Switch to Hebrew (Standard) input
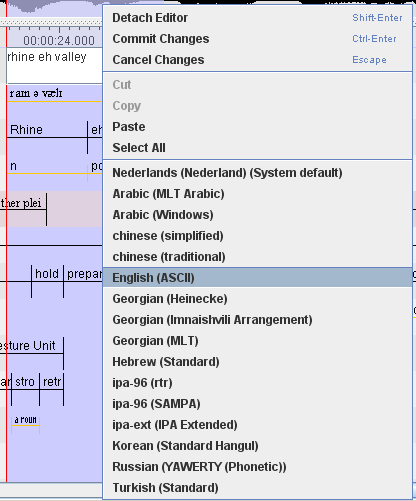This screenshot has height=501, width=416. pos(257,362)
